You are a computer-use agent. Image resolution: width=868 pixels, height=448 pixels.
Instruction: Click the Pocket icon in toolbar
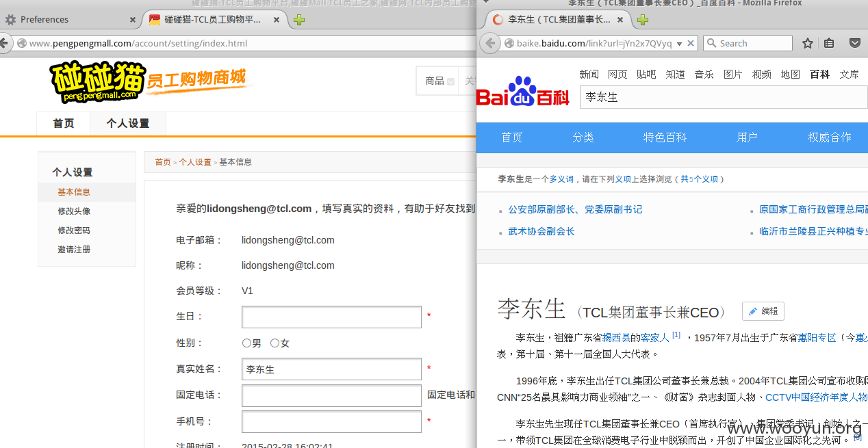854,43
